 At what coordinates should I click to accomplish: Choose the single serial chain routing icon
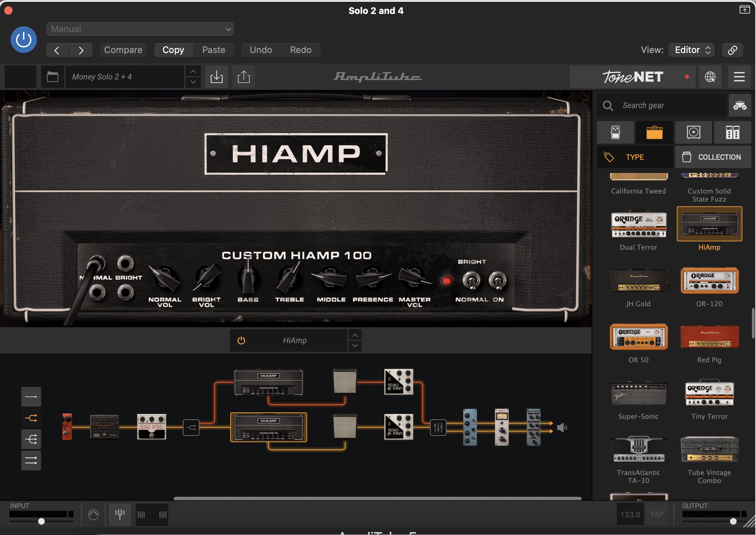[31, 397]
